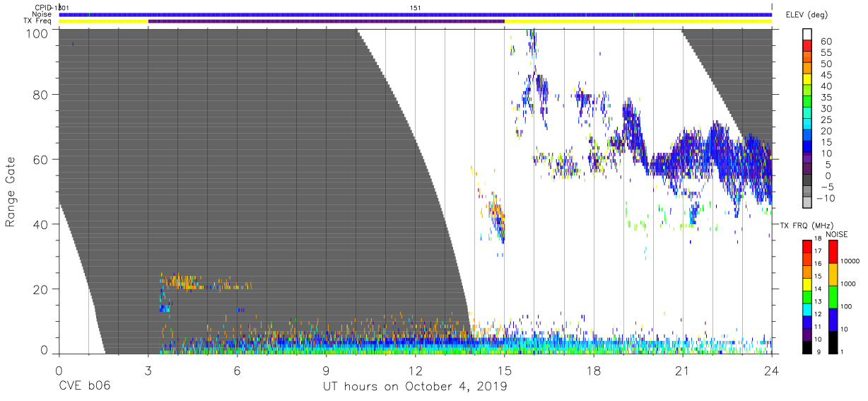Screen dimensions: 868x401
Task: Click the 'NOISE' legend title
Action: [836, 234]
